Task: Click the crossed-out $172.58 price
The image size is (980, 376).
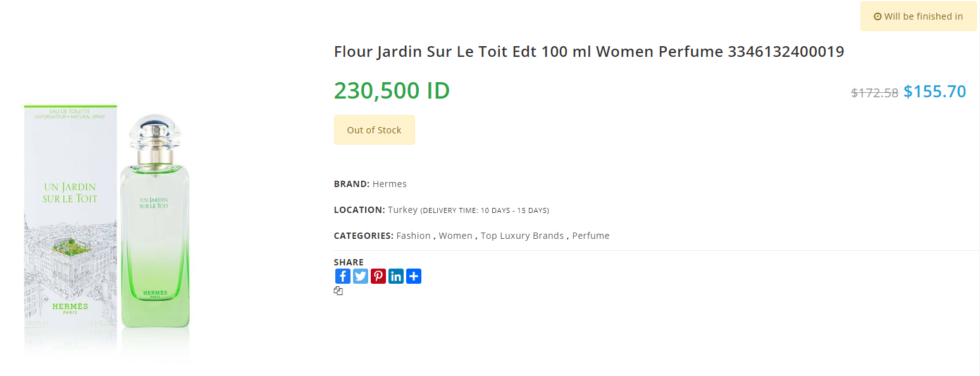Action: point(874,93)
